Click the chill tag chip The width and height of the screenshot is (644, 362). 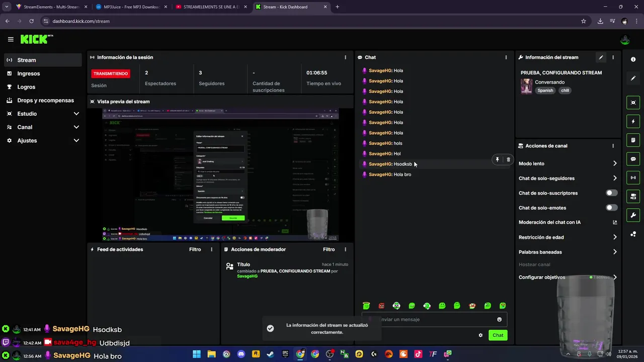tap(565, 90)
